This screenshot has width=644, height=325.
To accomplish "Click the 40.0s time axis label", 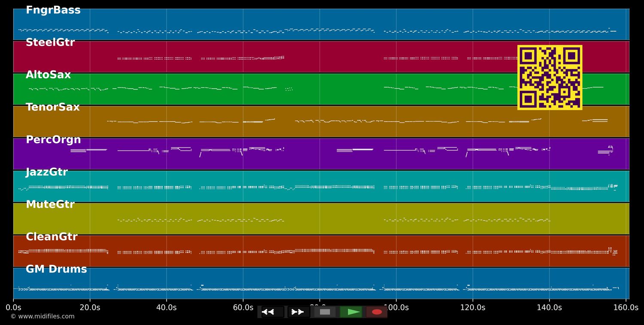I will coord(166,308).
